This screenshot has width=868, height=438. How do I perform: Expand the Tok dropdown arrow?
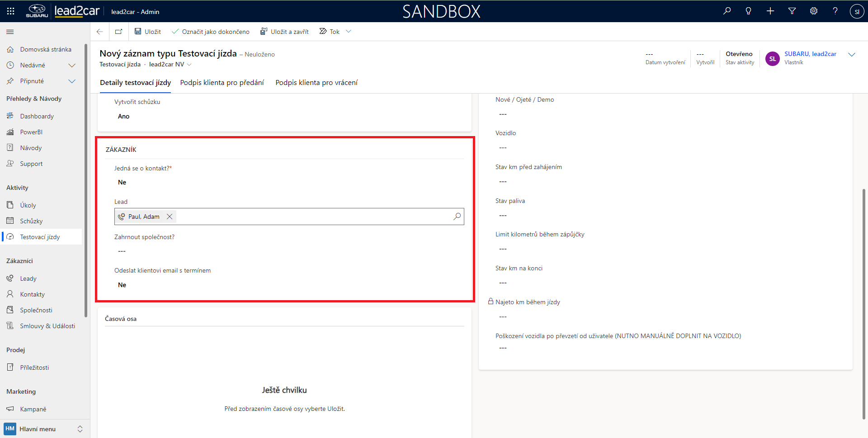click(349, 32)
